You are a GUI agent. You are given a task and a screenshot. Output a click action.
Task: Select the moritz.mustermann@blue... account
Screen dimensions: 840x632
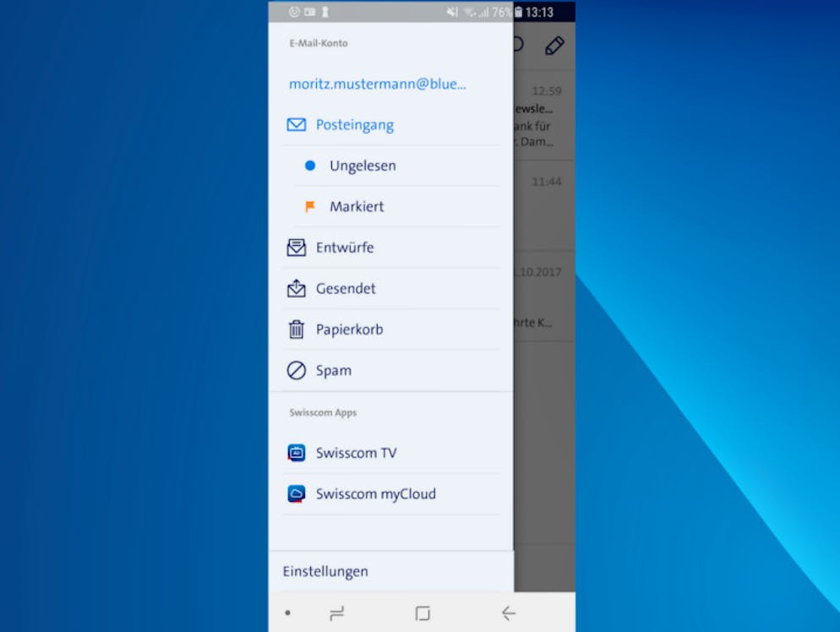(x=377, y=84)
